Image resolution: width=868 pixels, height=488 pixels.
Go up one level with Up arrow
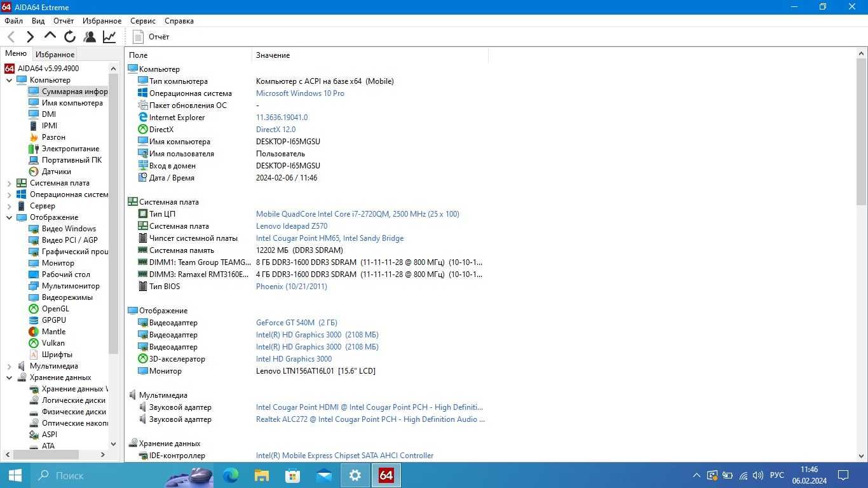click(x=50, y=36)
